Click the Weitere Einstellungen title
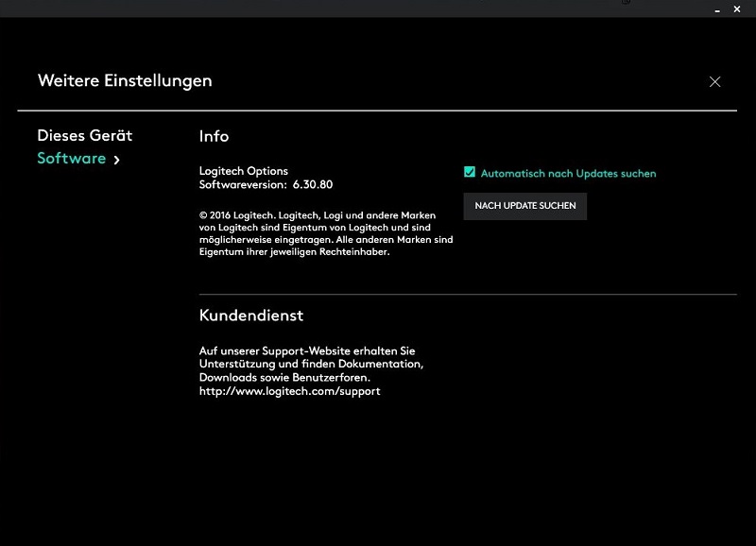Screen dimensions: 756x546 coord(125,80)
